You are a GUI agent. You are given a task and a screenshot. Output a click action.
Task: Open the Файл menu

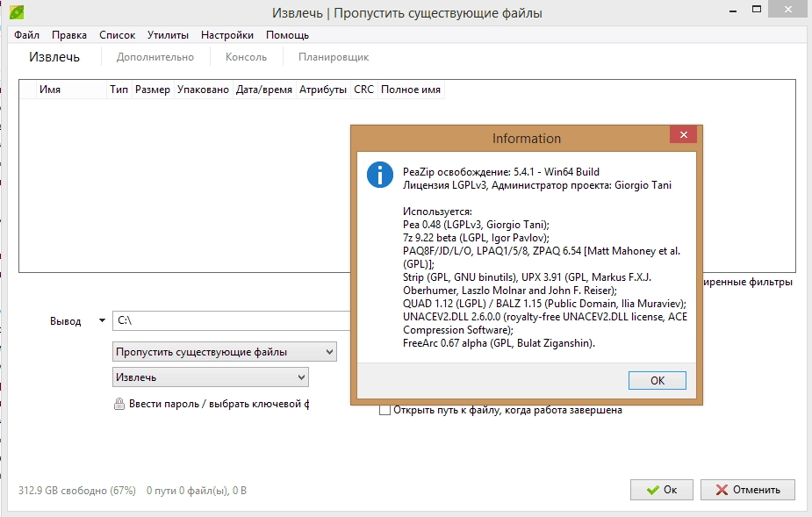point(26,35)
